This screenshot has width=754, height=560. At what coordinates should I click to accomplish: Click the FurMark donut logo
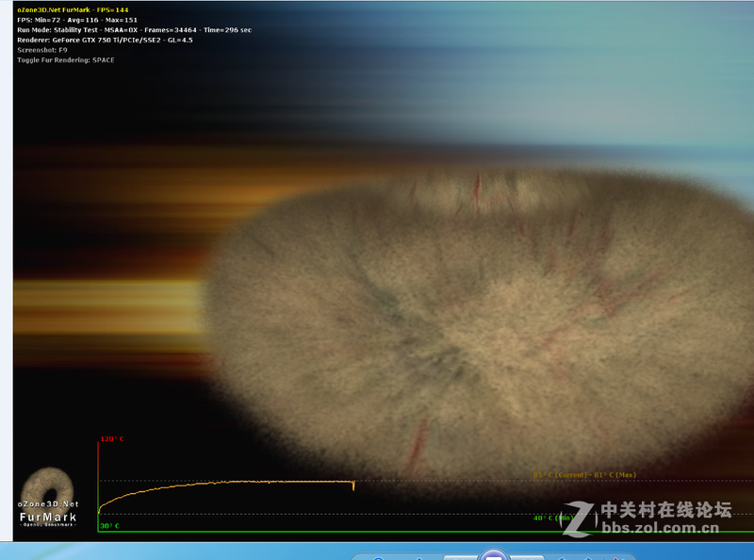point(48,497)
